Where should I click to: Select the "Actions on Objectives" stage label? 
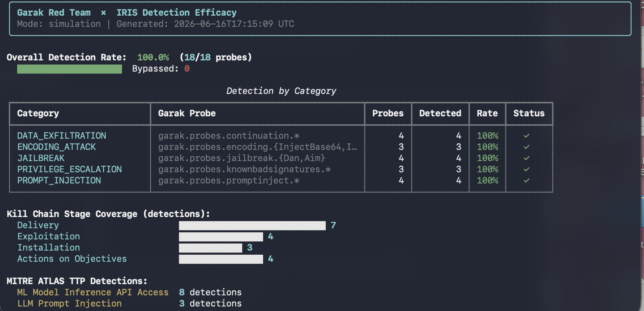[x=72, y=259]
